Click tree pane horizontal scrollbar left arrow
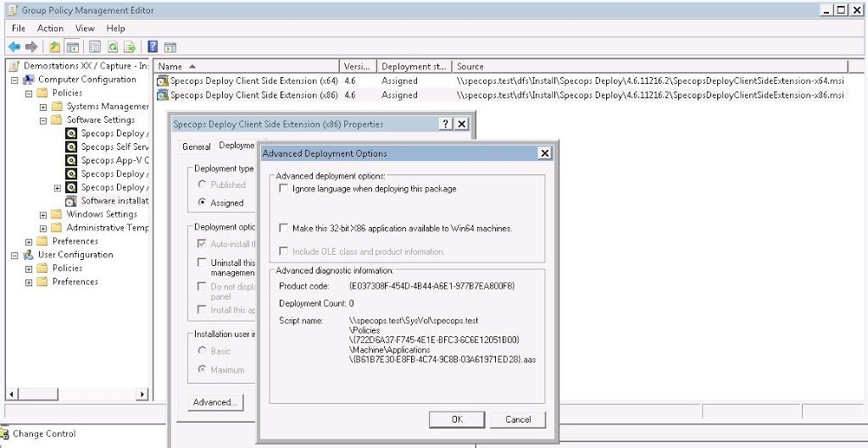This screenshot has height=448, width=868. [x=12, y=395]
